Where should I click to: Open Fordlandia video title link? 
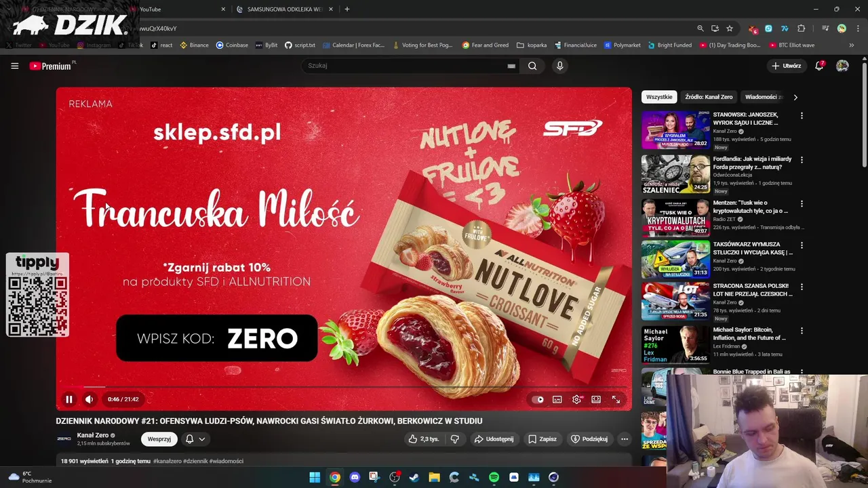(752, 163)
